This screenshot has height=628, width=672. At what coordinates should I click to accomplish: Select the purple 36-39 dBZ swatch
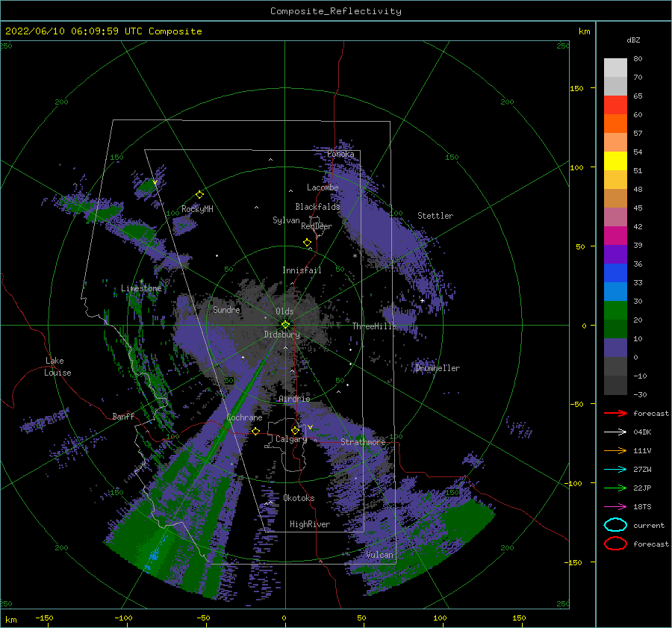615,255
